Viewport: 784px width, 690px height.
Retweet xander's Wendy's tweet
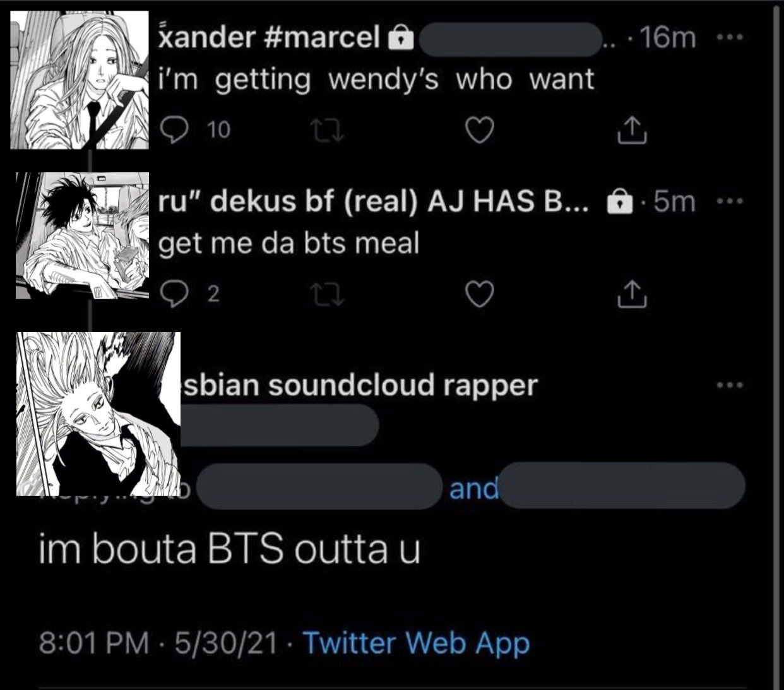pyautogui.click(x=328, y=131)
